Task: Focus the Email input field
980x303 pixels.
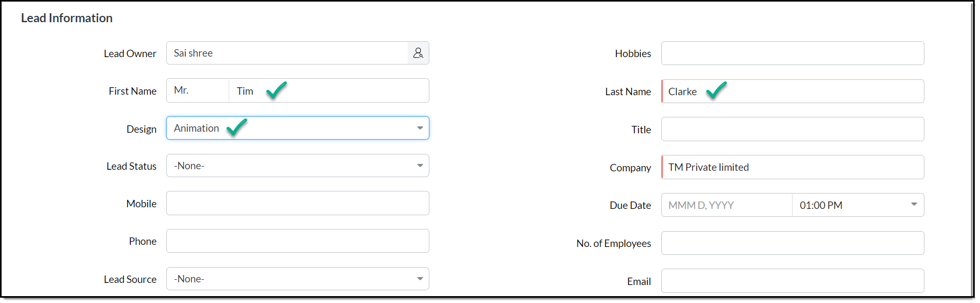Action: (x=792, y=281)
